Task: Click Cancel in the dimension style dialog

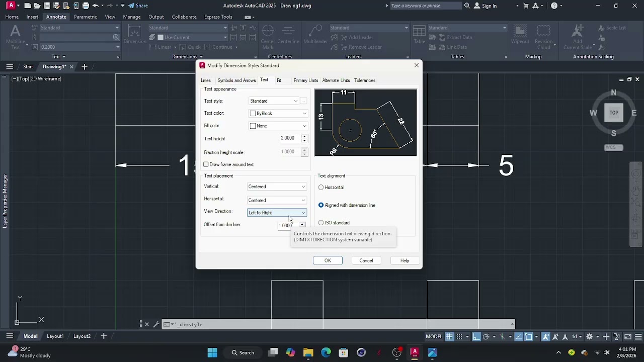Action: tap(366, 260)
